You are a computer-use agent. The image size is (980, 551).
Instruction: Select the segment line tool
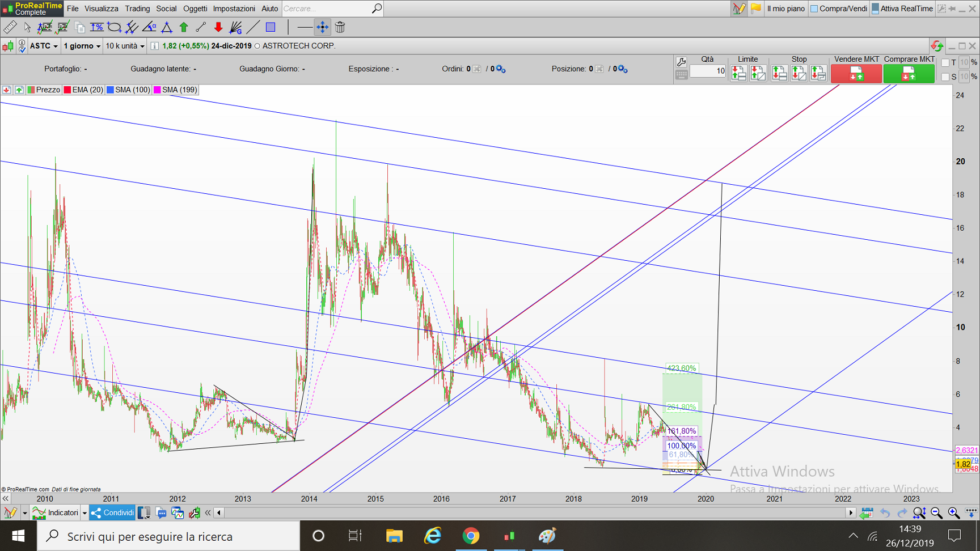pyautogui.click(x=201, y=27)
